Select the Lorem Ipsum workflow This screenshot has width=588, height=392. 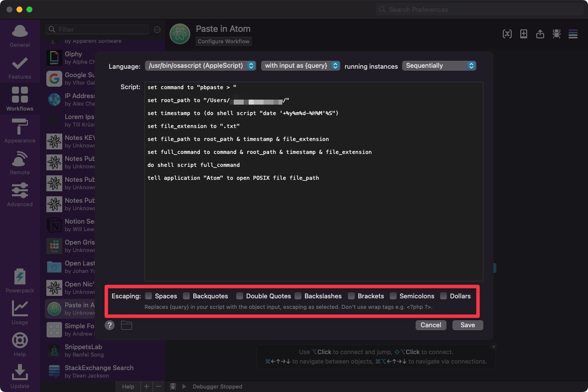click(x=70, y=121)
